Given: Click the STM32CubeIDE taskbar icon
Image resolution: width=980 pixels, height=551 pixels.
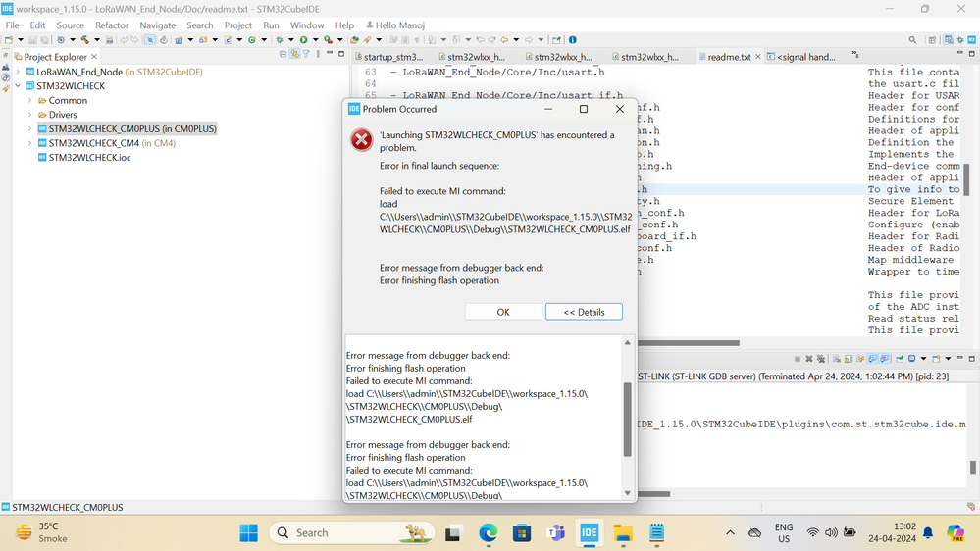Looking at the screenshot, I should pyautogui.click(x=589, y=533).
